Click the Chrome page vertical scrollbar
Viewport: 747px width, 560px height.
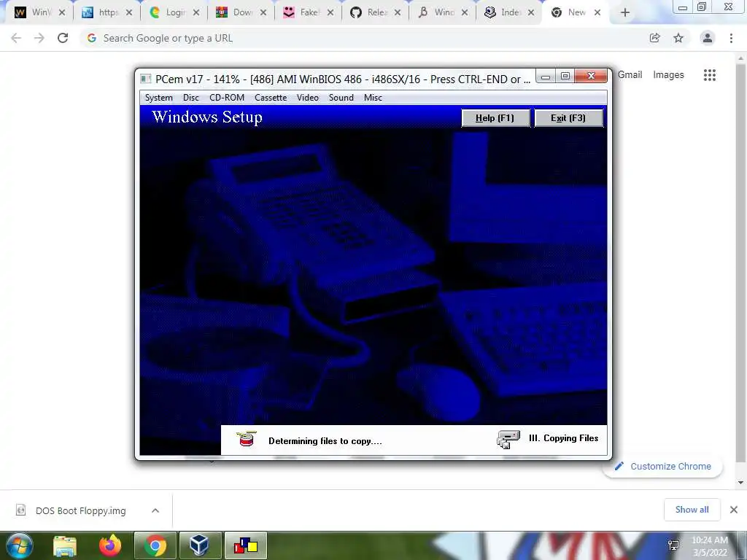(x=740, y=262)
